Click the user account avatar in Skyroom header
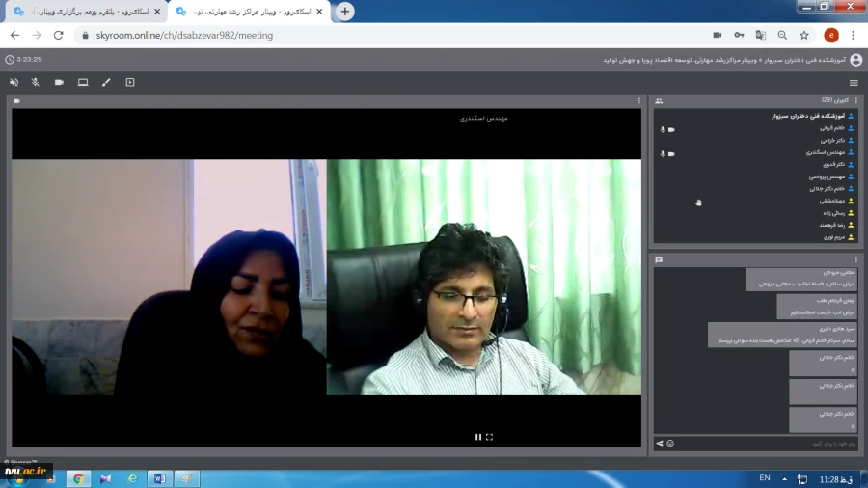This screenshot has height=488, width=868. tap(855, 60)
